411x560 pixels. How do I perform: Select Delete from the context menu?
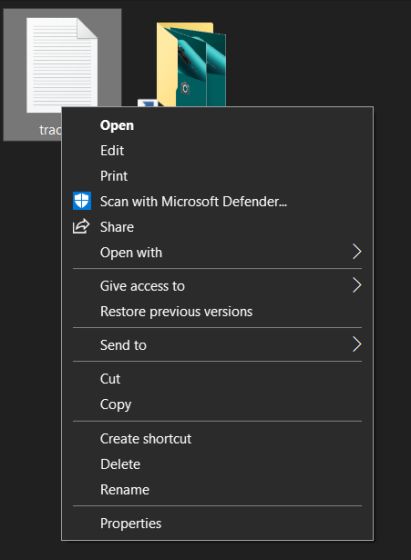point(217,464)
